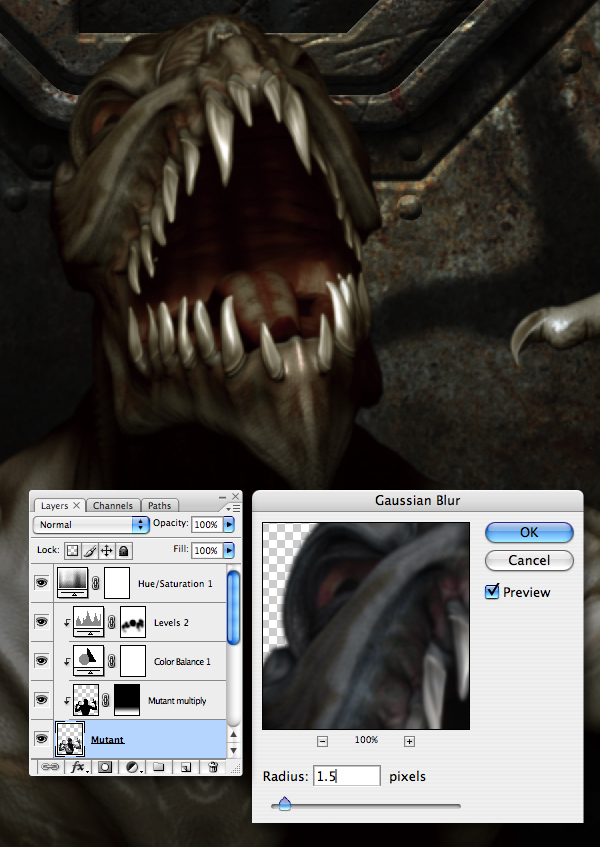Click the Radius slider handle
The width and height of the screenshot is (600, 847).
tap(285, 804)
